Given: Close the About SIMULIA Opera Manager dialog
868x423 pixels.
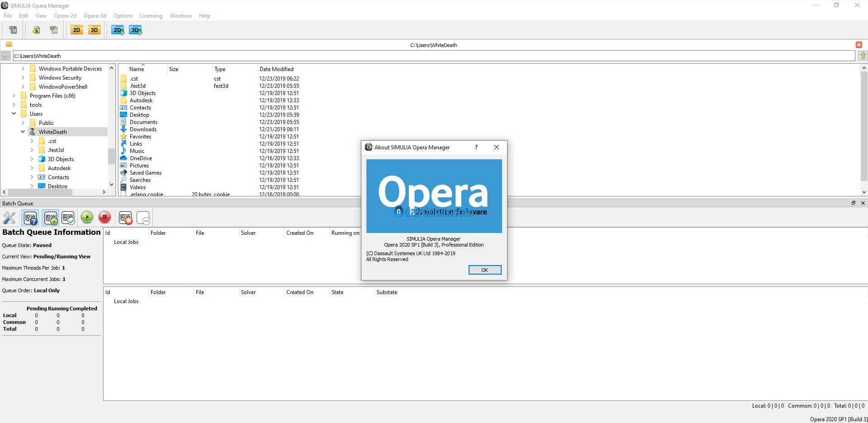Looking at the screenshot, I should click(497, 147).
